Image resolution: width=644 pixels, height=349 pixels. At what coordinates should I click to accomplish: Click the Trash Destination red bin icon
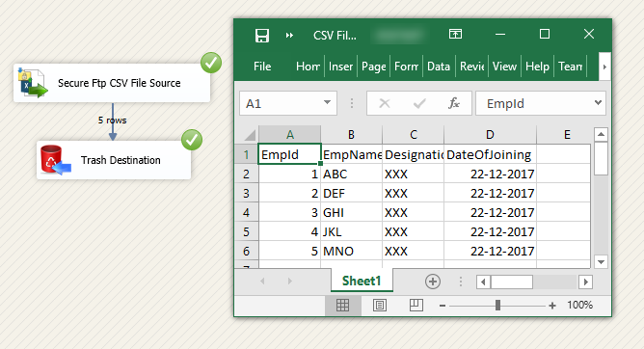click(55, 160)
